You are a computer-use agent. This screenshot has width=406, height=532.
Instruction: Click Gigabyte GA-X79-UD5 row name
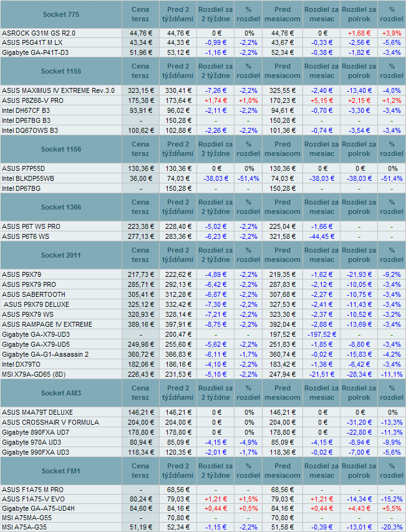(36, 345)
